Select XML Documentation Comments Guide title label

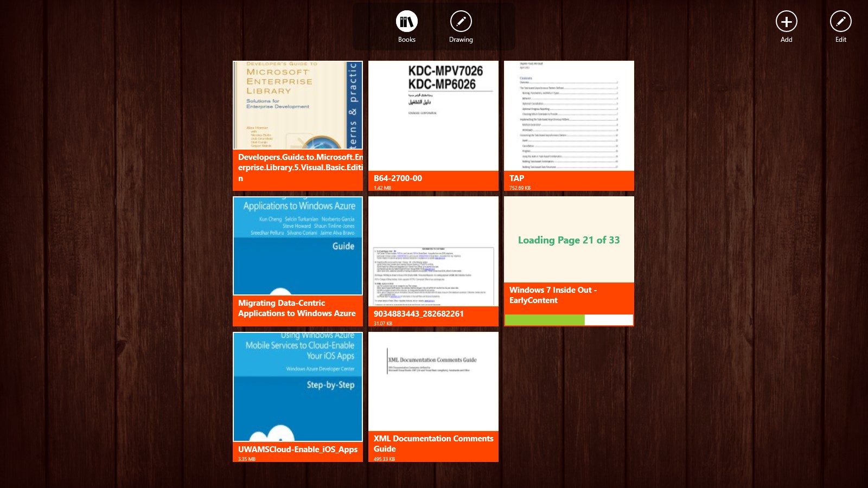point(433,444)
